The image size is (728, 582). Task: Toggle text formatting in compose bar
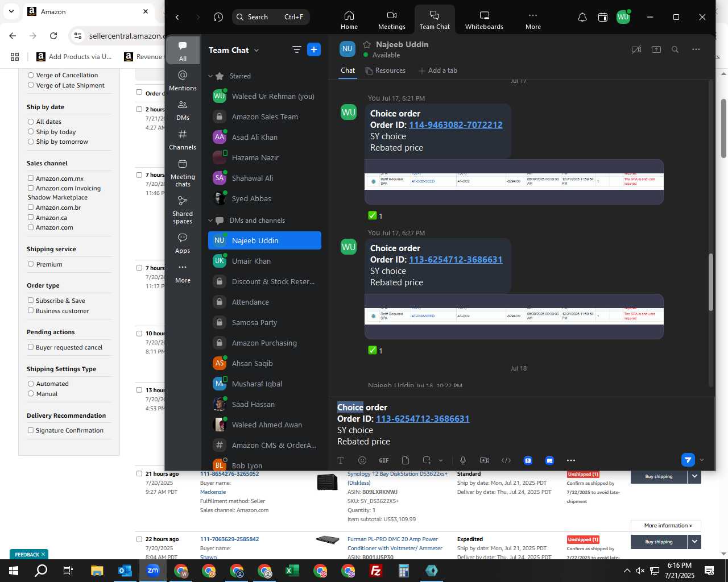pyautogui.click(x=341, y=460)
